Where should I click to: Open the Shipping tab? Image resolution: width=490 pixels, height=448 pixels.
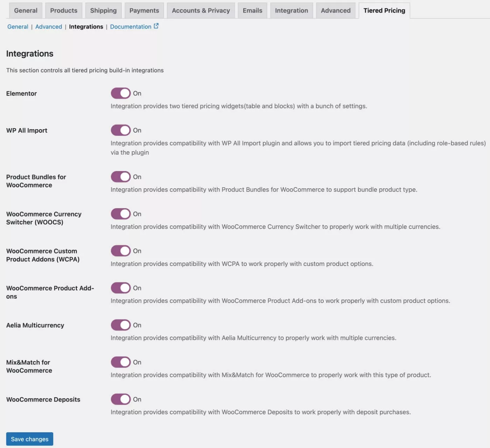click(x=103, y=10)
